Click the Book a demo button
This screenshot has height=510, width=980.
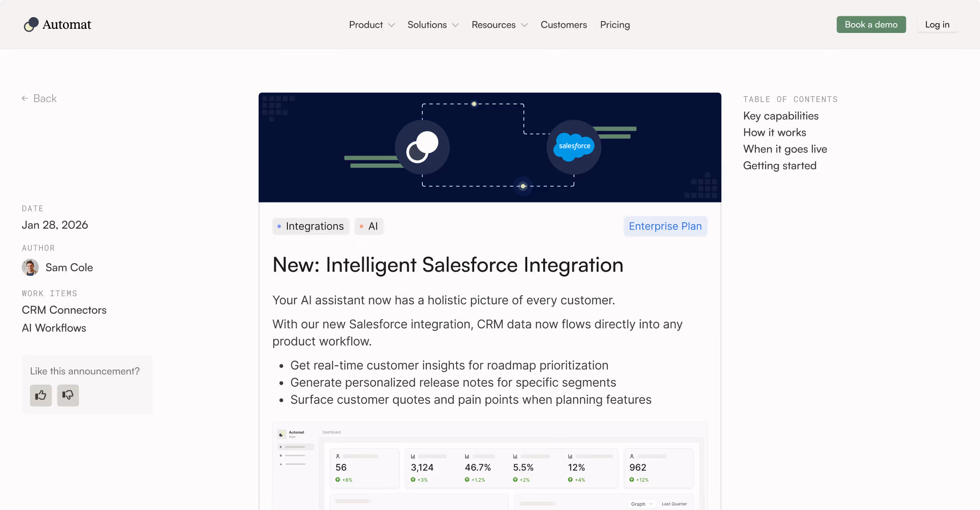pos(871,24)
